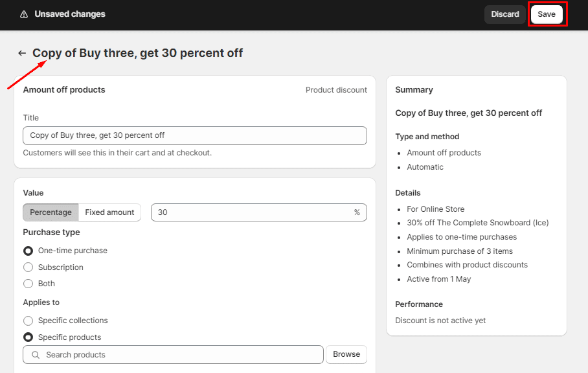The image size is (588, 373).
Task: Save the discount changes
Action: (x=546, y=14)
